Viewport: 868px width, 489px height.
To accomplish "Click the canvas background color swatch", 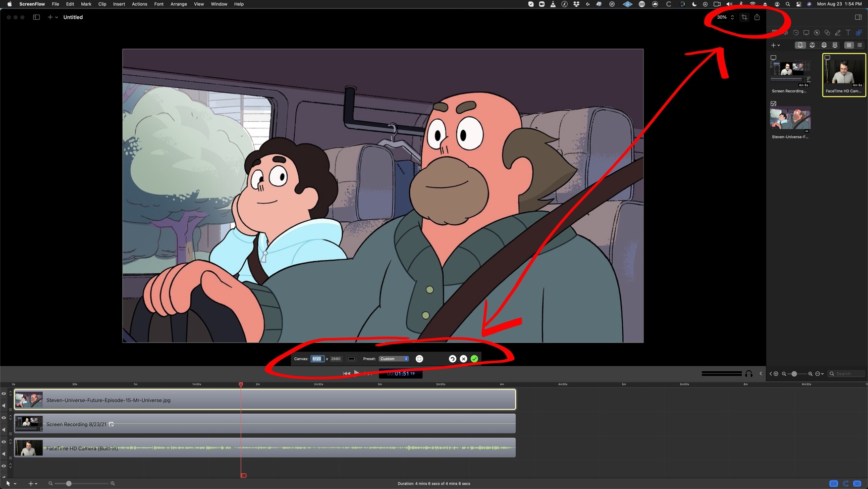I will point(352,359).
